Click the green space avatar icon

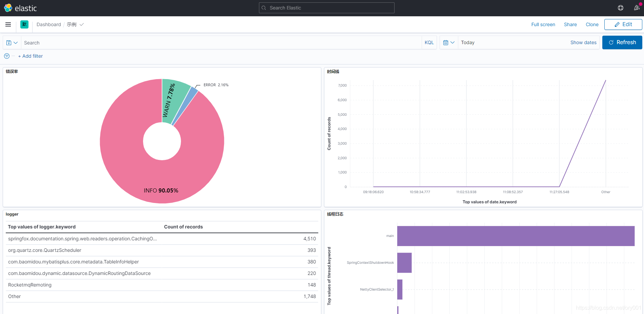[x=24, y=24]
